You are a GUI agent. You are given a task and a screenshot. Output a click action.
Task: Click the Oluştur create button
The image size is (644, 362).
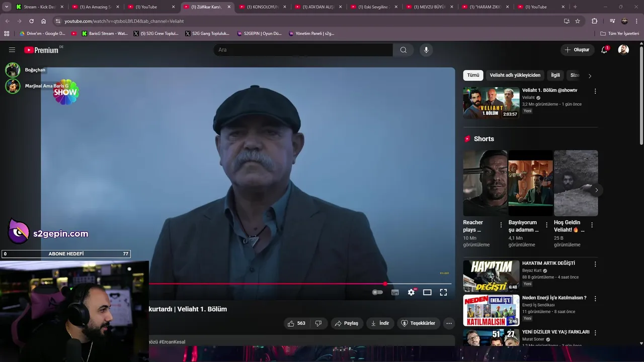coord(577,50)
